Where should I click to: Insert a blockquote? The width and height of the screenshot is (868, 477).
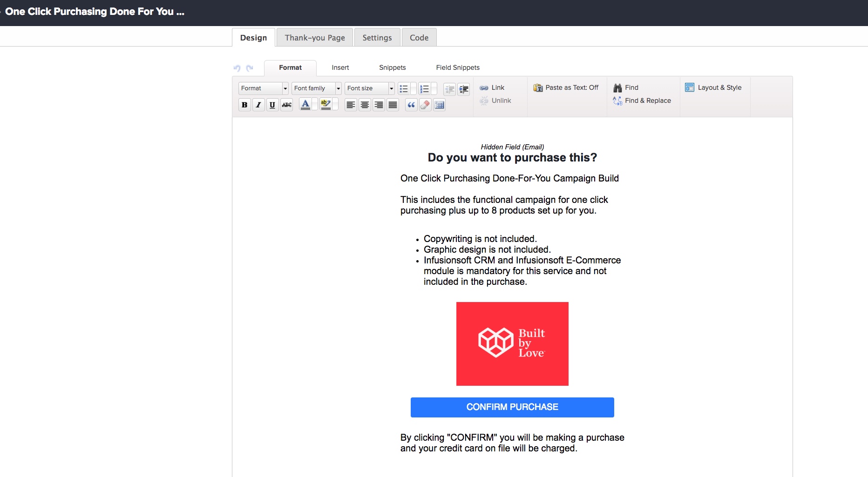coord(411,105)
